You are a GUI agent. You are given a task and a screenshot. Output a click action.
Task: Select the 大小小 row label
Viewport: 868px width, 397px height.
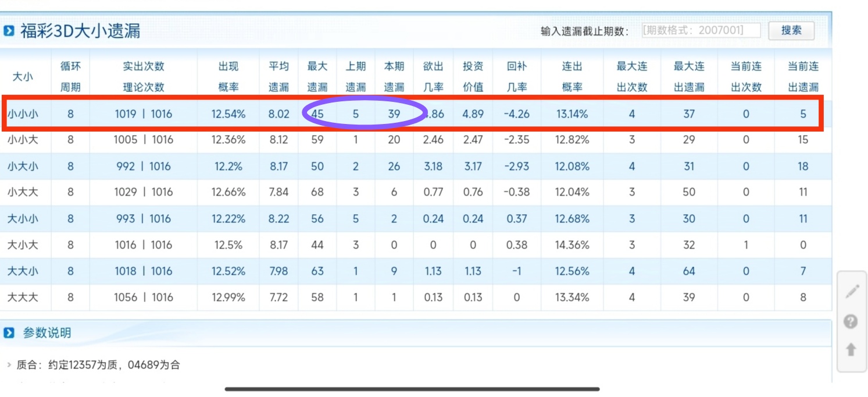point(22,219)
